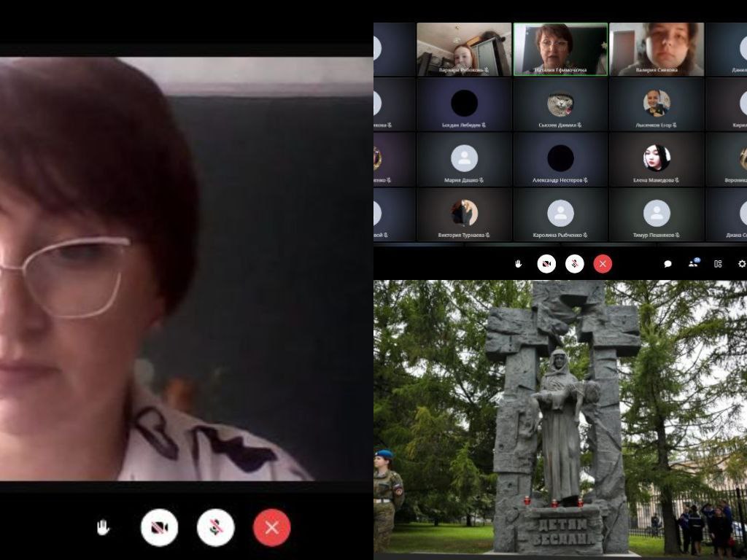The width and height of the screenshot is (747, 560).
Task: Leave the call in the large speaker view
Action: coord(272,528)
